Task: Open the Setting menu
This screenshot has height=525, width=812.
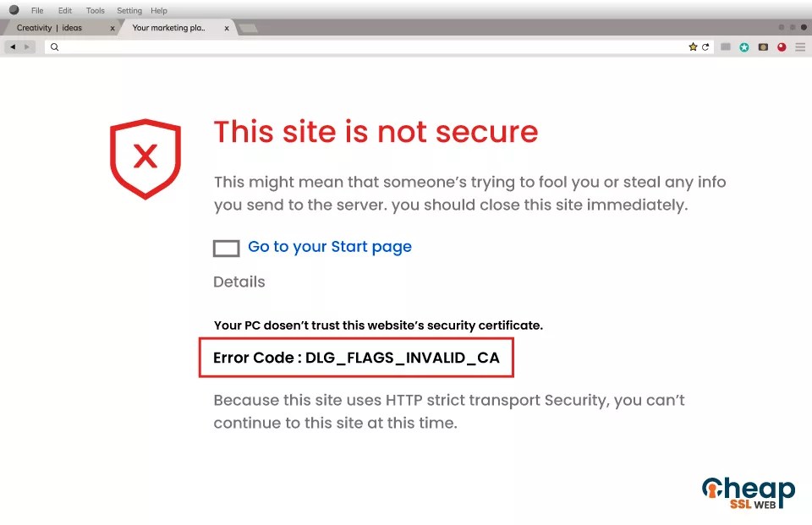Action: click(128, 10)
